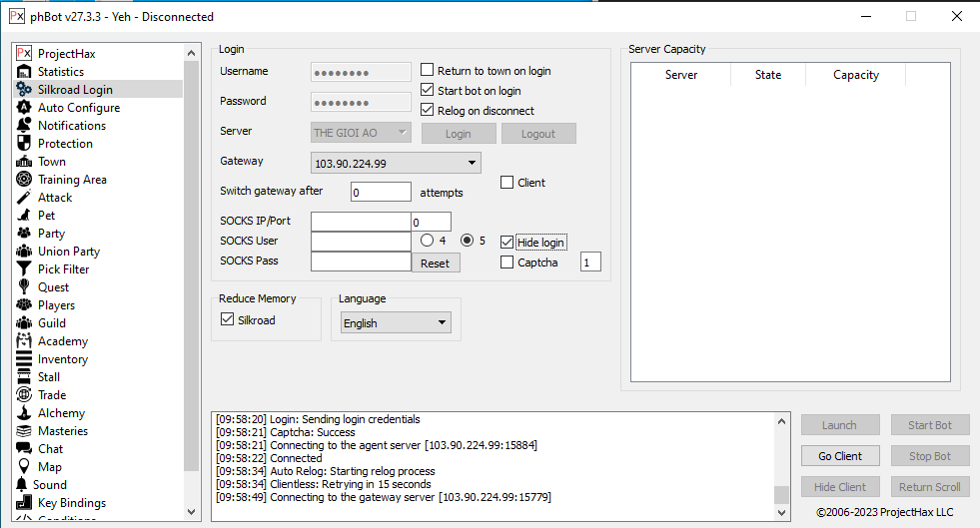Open the Gateway IP dropdown
The height and width of the screenshot is (528, 980).
pos(396,163)
